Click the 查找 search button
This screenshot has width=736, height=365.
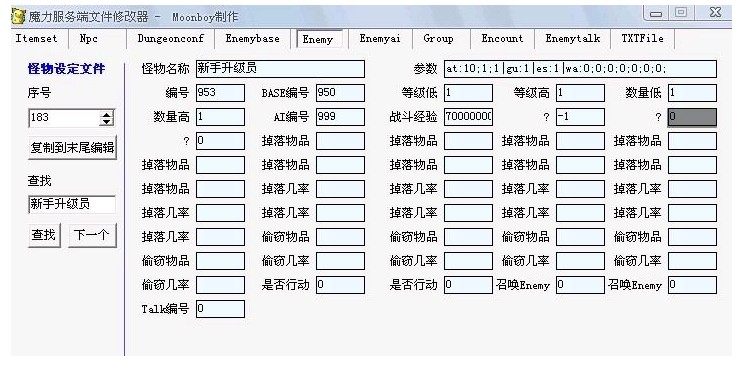pyautogui.click(x=44, y=235)
